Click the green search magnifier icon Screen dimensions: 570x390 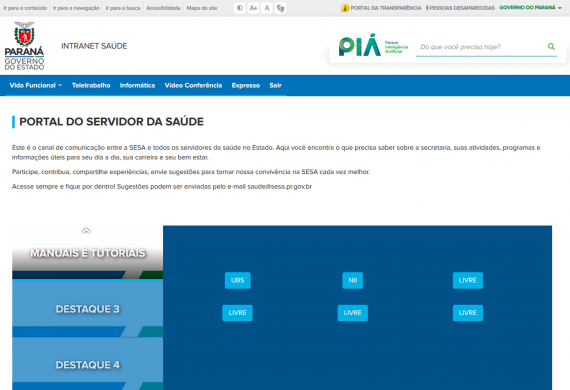tap(551, 47)
